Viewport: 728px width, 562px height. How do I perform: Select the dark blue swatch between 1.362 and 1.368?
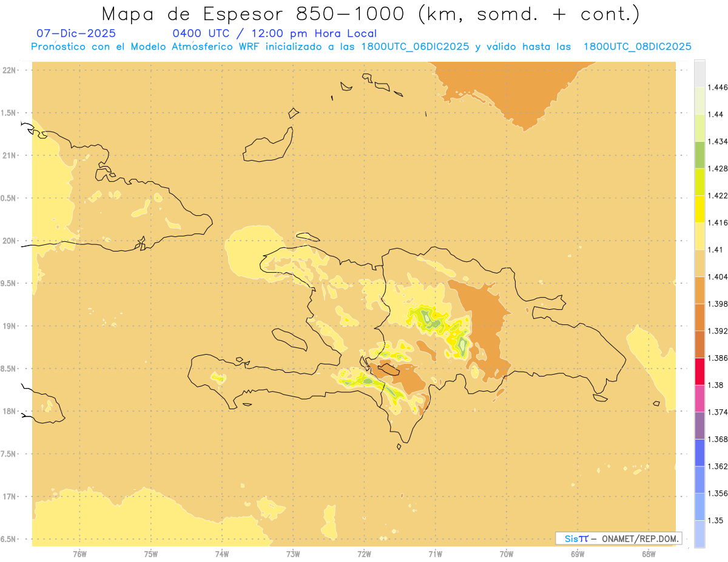click(x=699, y=452)
